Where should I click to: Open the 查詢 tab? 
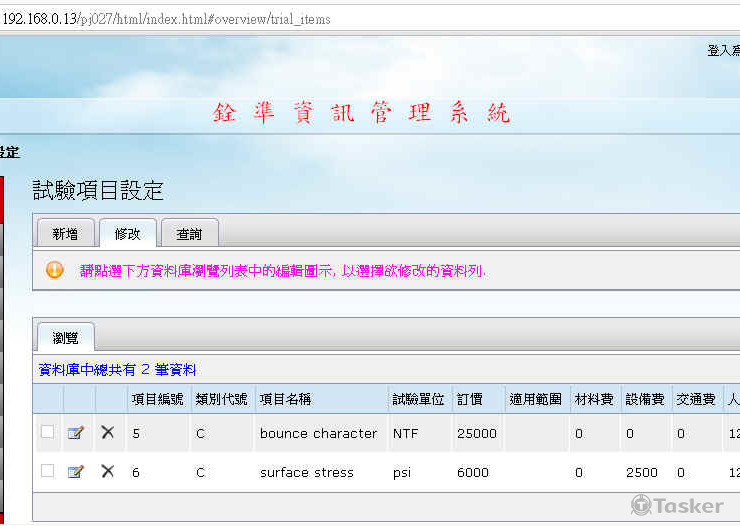tap(189, 233)
